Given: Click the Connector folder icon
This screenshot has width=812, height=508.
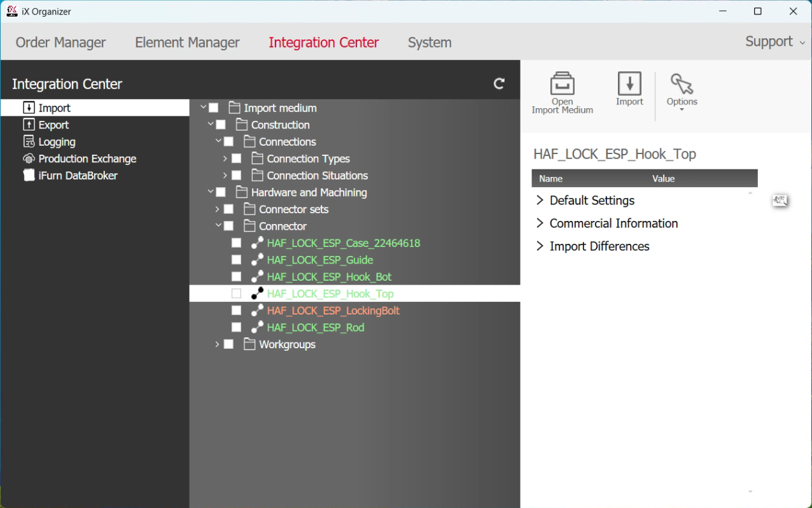Looking at the screenshot, I should coord(249,226).
